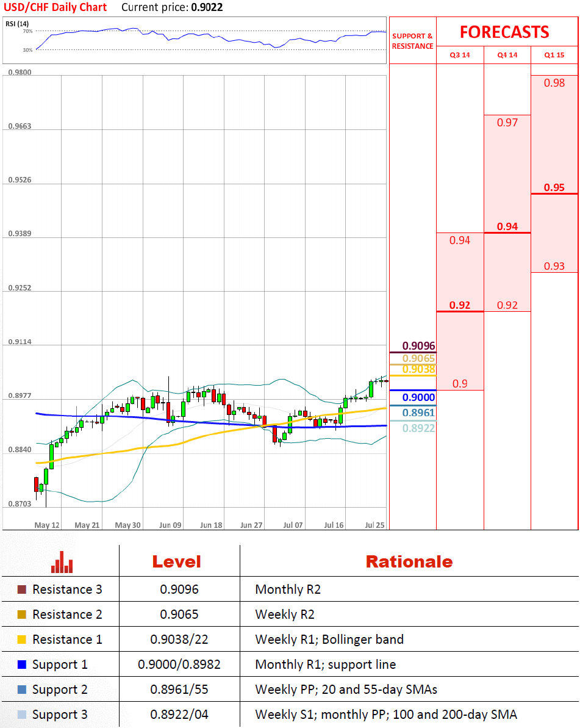Image resolution: width=580 pixels, height=728 pixels.
Task: Click the Rationale column heading
Action: click(409, 561)
